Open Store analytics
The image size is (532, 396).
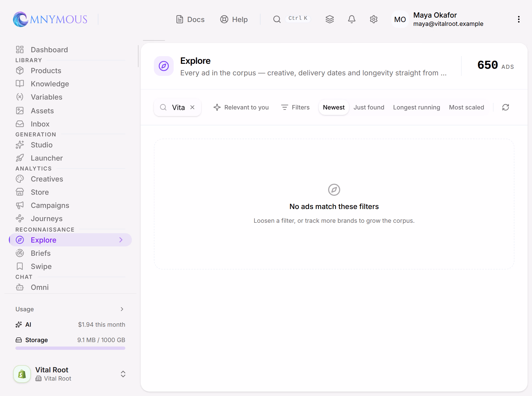[x=70, y=192]
